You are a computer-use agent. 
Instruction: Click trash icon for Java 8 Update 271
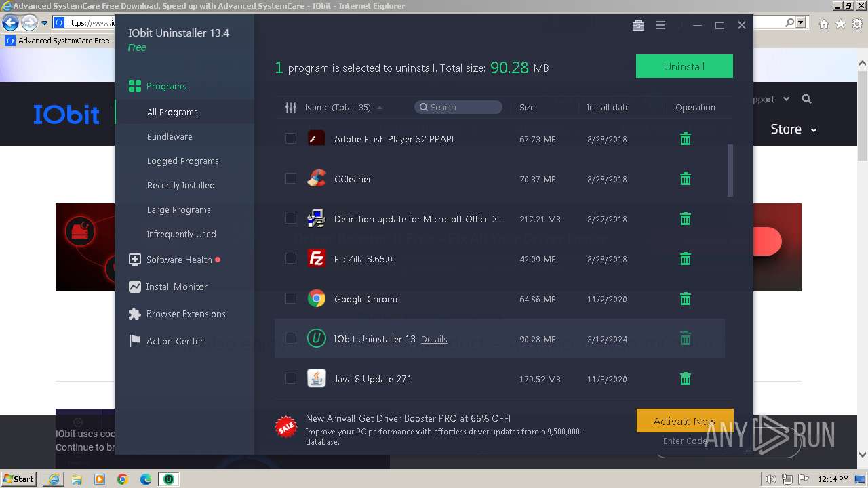[x=686, y=379]
